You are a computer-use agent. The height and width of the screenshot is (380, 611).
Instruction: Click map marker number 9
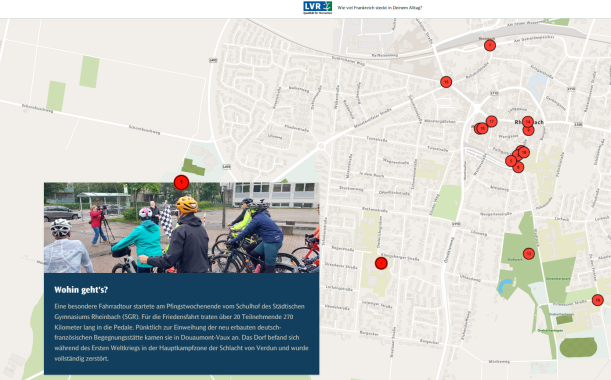pos(528,131)
